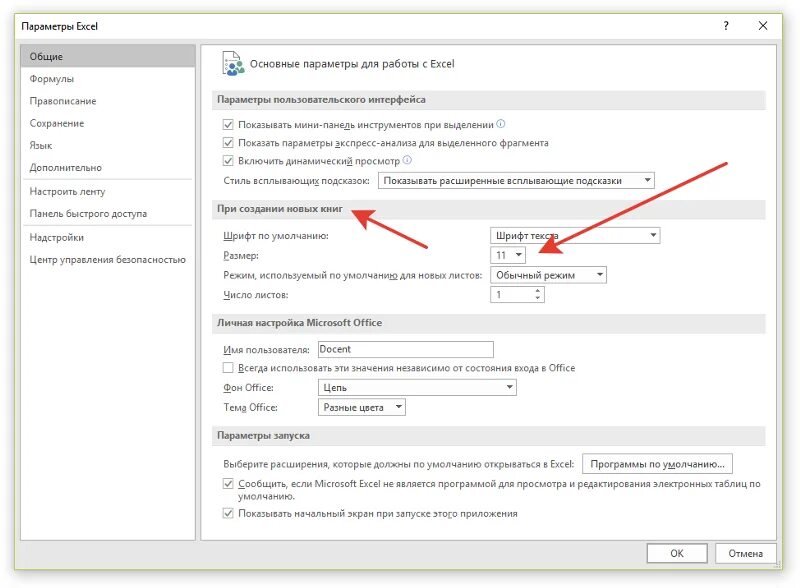
Task: Click the Шрифт по умолчанию label
Action: point(276,236)
